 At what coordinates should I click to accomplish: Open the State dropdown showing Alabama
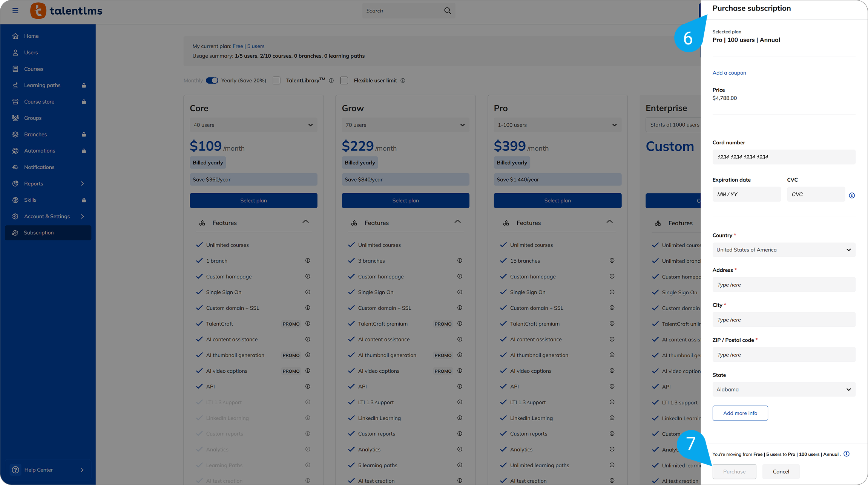pos(784,390)
